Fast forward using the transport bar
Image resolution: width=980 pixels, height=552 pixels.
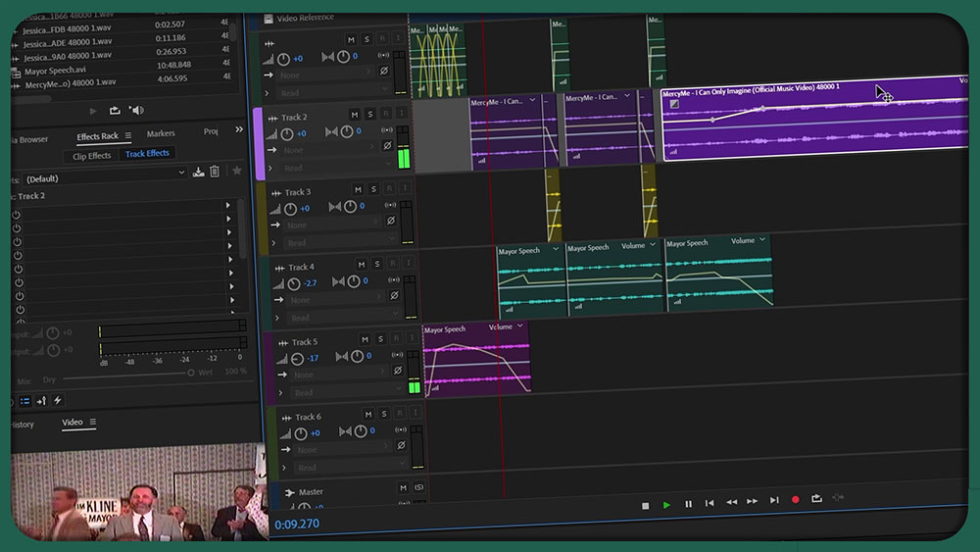pyautogui.click(x=753, y=501)
